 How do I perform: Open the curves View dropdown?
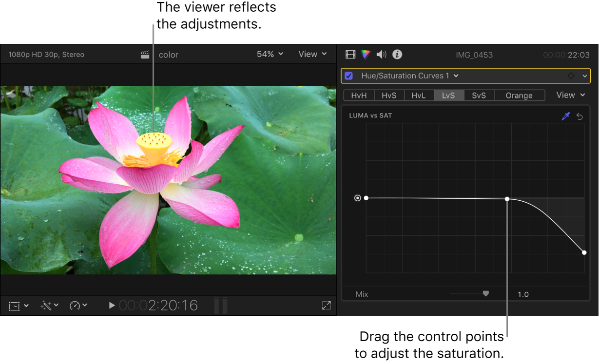(570, 95)
